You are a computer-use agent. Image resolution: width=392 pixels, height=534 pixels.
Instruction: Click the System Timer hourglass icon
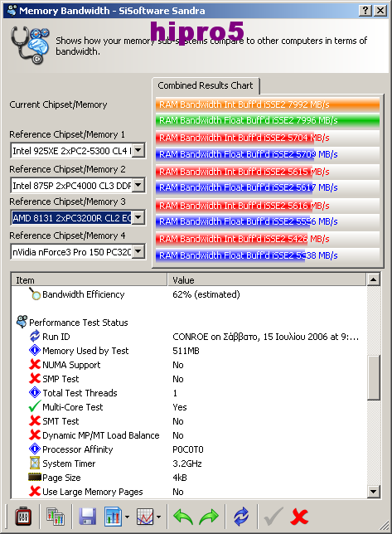tap(35, 463)
